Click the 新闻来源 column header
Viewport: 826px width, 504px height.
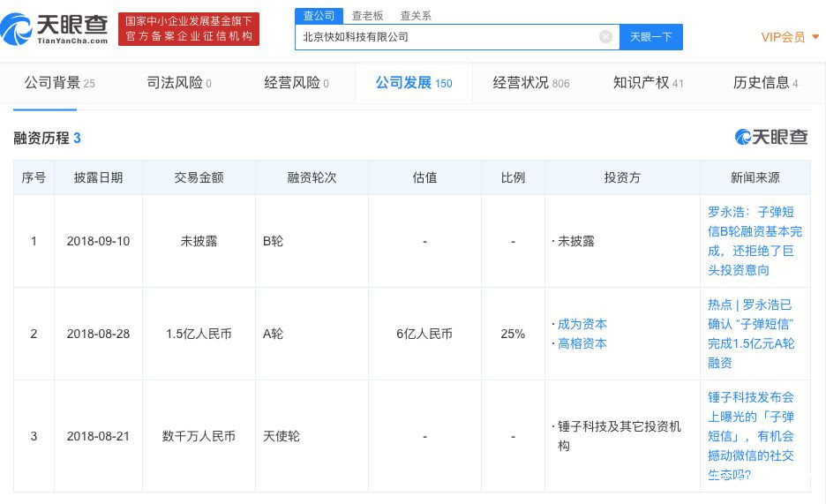[x=755, y=177]
